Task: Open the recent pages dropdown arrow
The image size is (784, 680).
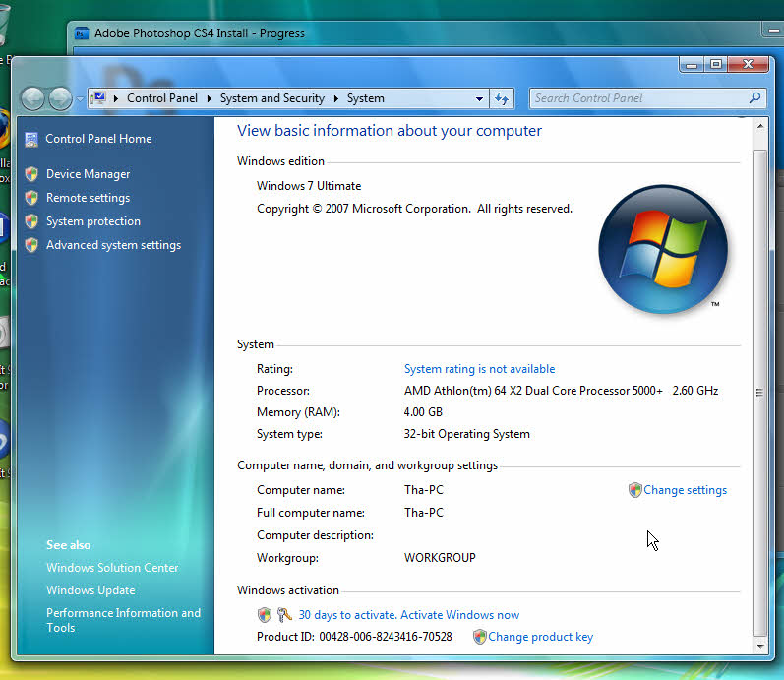Action: pyautogui.click(x=80, y=99)
